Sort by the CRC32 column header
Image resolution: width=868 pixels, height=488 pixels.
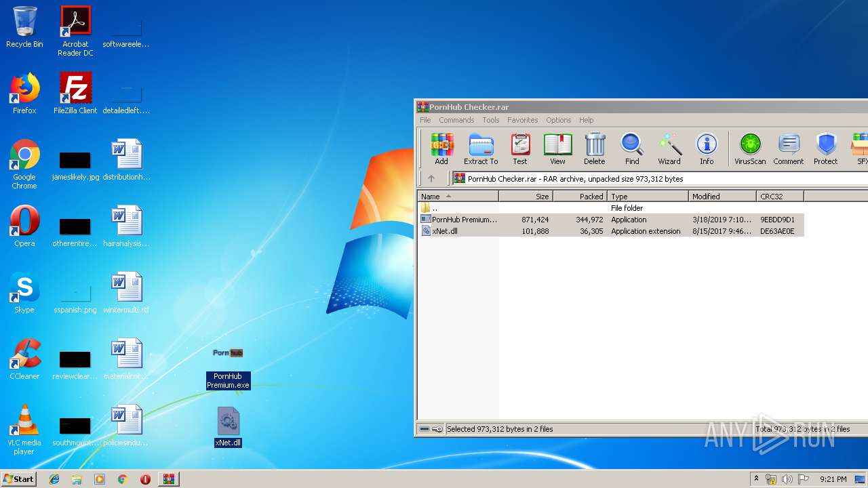tap(781, 197)
